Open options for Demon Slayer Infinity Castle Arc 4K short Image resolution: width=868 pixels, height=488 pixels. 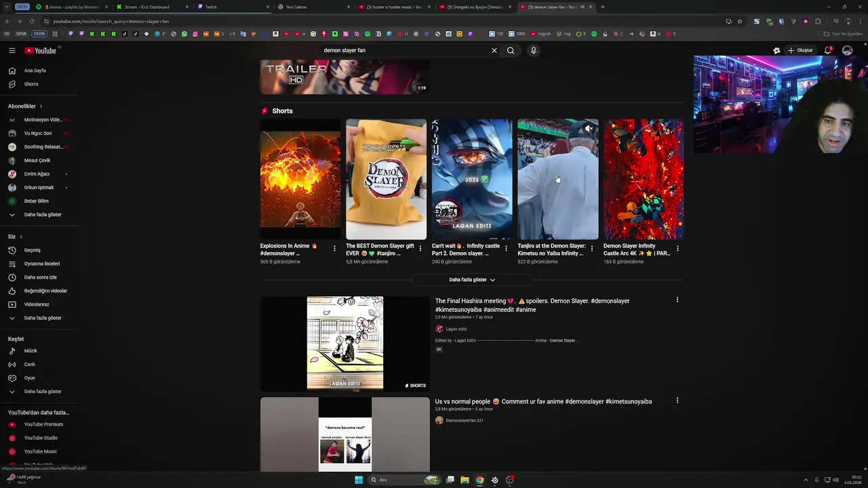click(677, 249)
